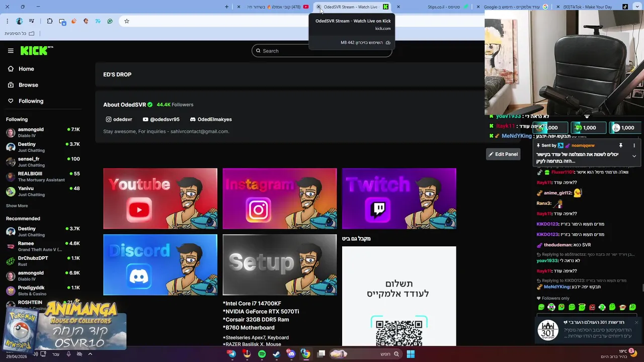
Task: Expand the following list with Show More
Action: point(17,206)
